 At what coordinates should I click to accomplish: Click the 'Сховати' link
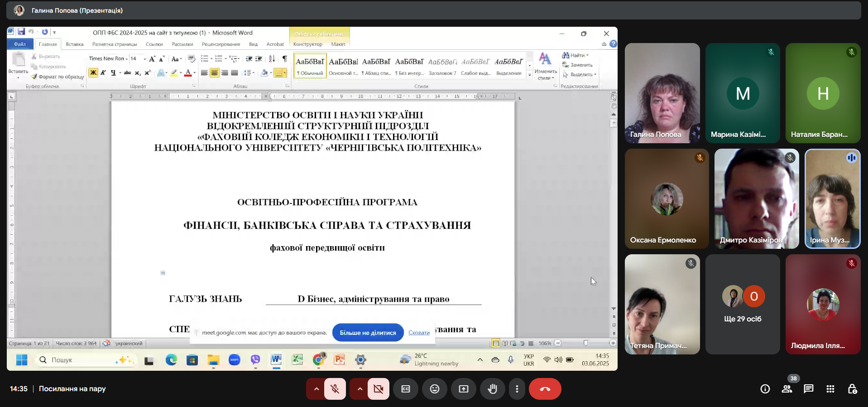tap(419, 333)
